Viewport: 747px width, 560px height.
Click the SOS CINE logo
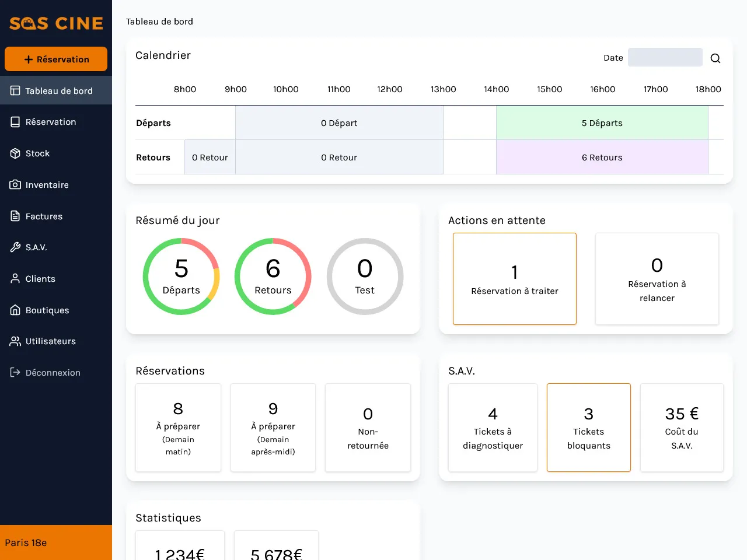[56, 23]
